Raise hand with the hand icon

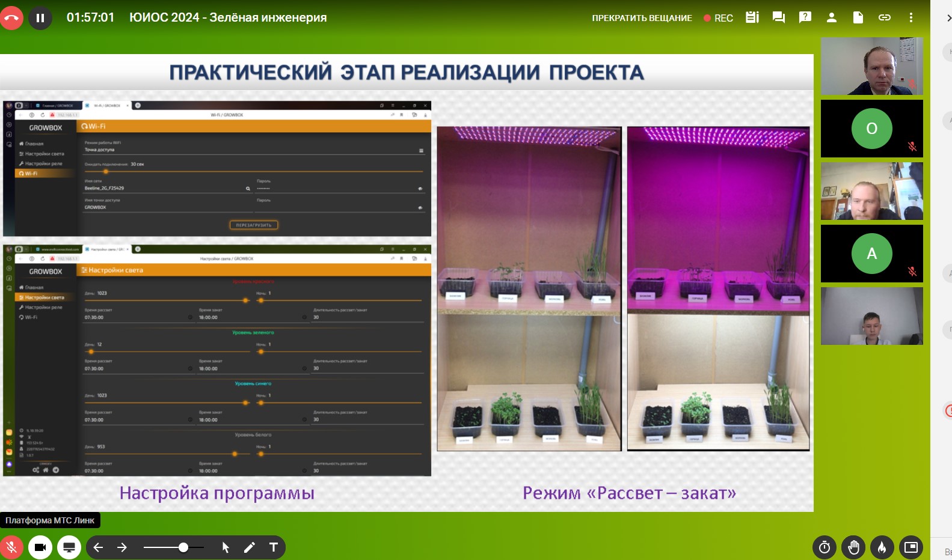[853, 547]
